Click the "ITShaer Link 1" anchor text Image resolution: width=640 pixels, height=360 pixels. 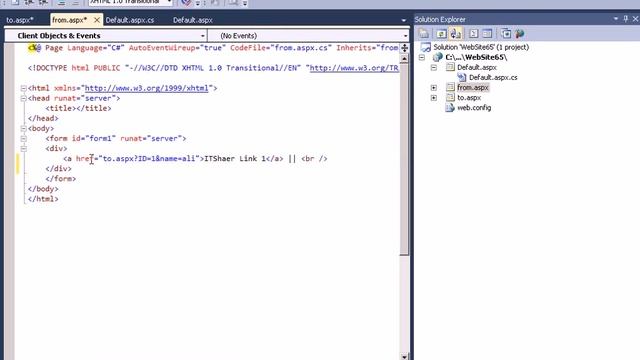point(235,159)
